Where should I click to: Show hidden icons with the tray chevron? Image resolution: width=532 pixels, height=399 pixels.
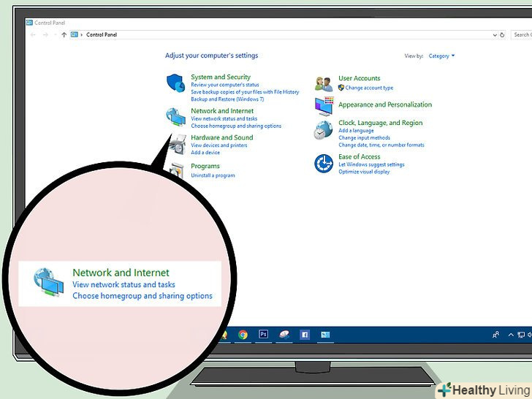(511, 335)
